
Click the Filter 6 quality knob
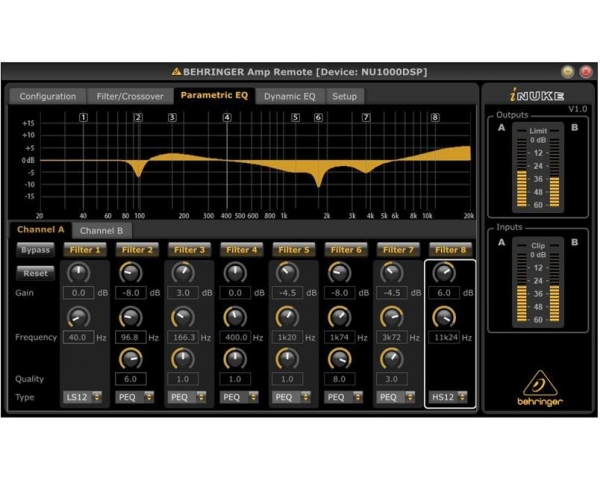tap(339, 359)
